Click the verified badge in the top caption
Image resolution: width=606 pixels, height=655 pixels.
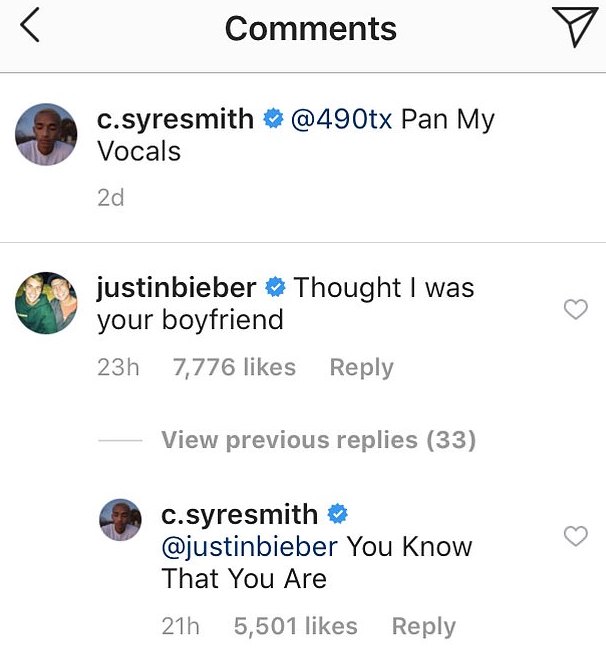[x=272, y=120]
